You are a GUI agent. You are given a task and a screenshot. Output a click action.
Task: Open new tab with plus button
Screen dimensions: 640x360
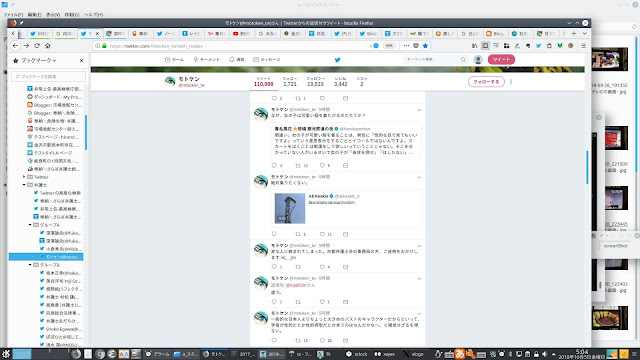(x=574, y=33)
